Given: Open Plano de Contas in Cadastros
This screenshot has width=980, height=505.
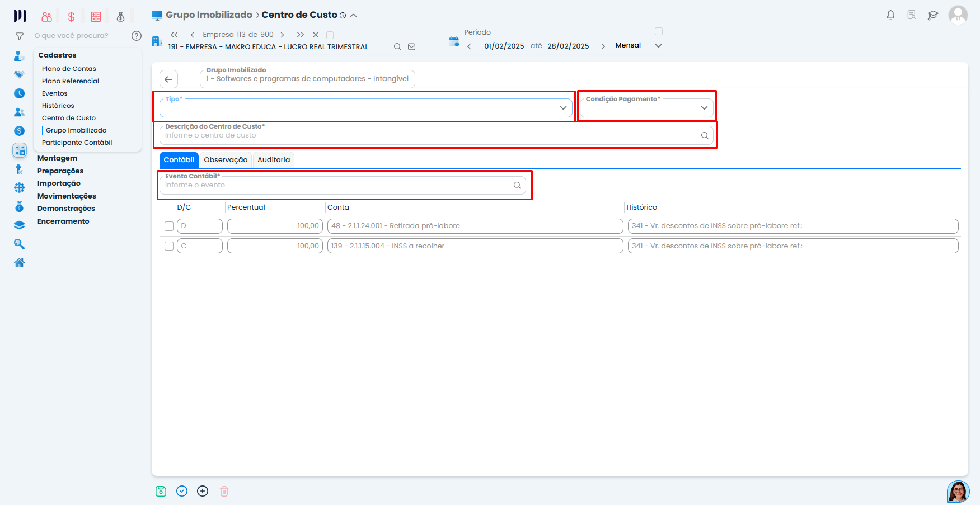Looking at the screenshot, I should (69, 69).
